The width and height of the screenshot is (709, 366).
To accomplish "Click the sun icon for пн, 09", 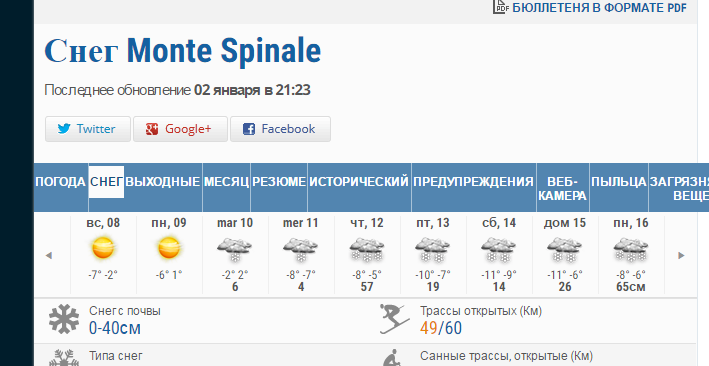I will tap(169, 248).
